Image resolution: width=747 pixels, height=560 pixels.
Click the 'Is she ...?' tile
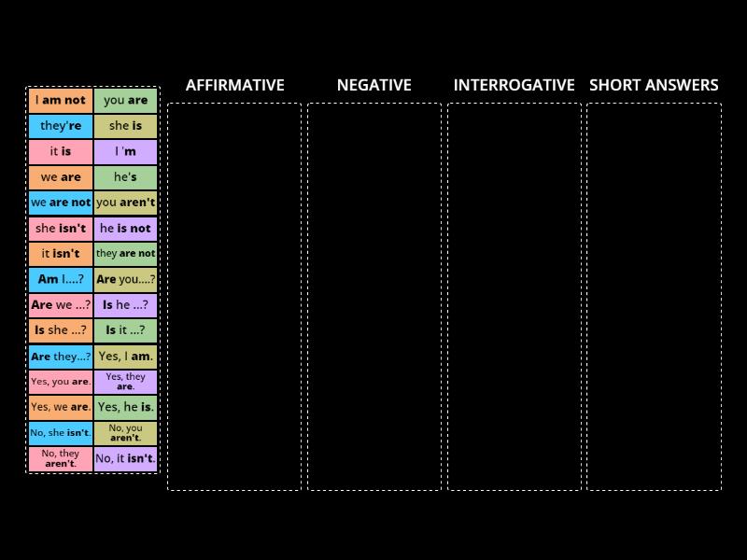(x=61, y=330)
